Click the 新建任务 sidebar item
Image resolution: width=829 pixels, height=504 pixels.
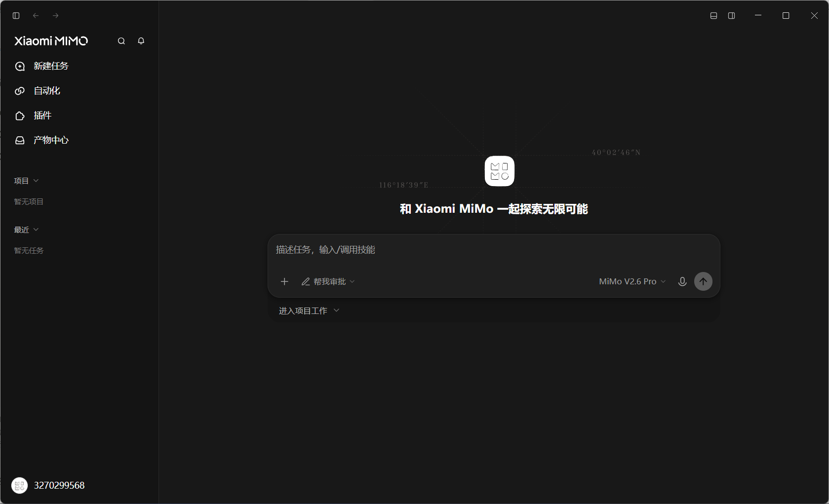79,66
